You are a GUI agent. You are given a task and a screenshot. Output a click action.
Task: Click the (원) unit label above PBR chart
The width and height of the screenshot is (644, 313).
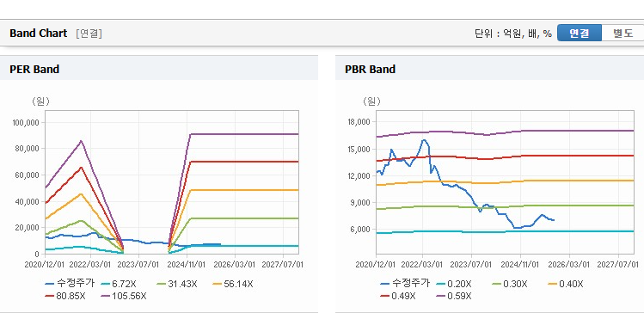(x=371, y=101)
